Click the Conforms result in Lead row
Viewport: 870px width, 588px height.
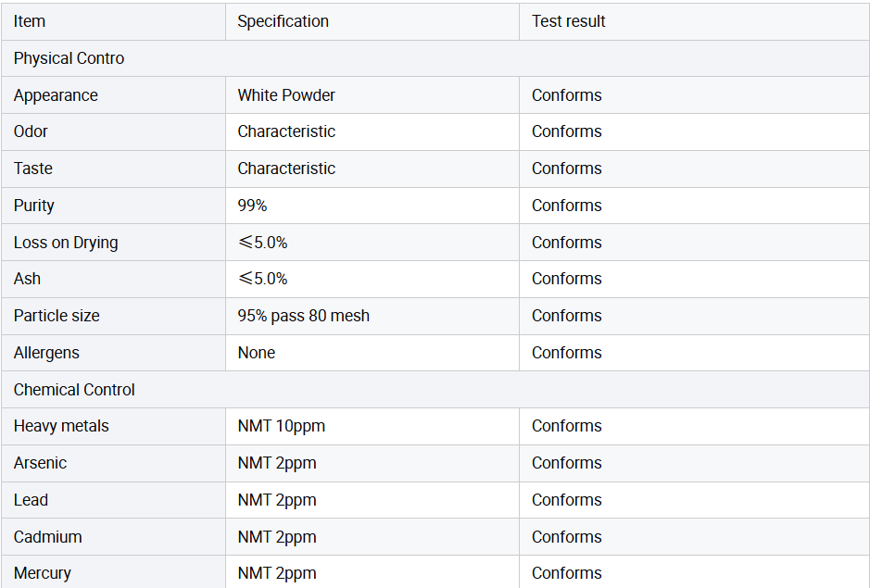click(566, 500)
